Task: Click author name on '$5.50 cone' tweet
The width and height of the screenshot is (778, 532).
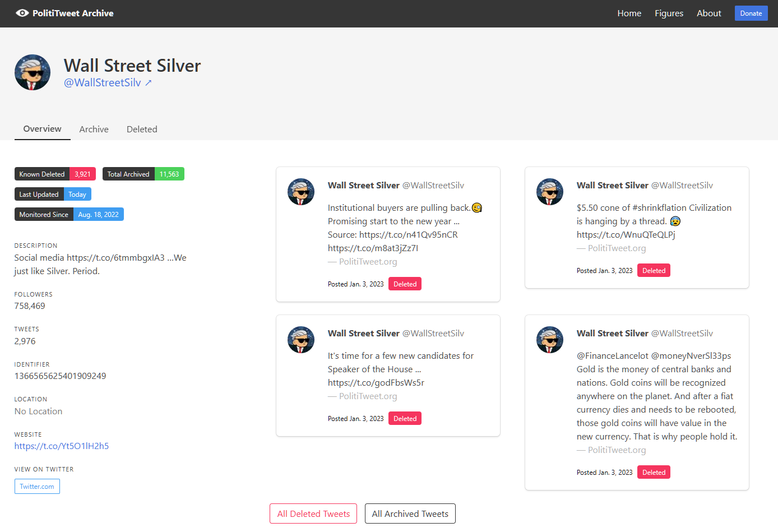Action: point(613,185)
